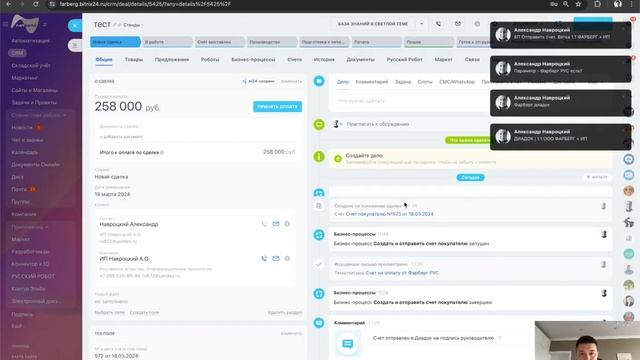Viewport: 640px width, 360px height.
Task: Open the browser extensions icon
Action: [598, 4]
